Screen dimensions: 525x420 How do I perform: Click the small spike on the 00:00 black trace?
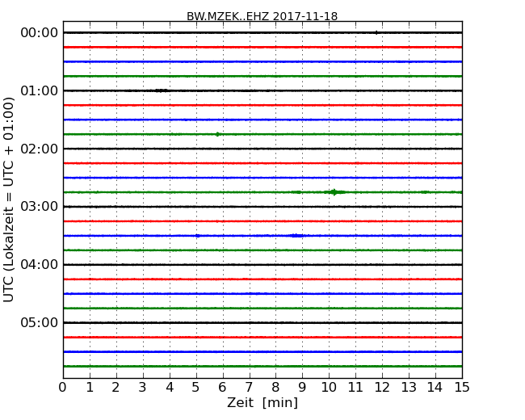click(x=376, y=32)
